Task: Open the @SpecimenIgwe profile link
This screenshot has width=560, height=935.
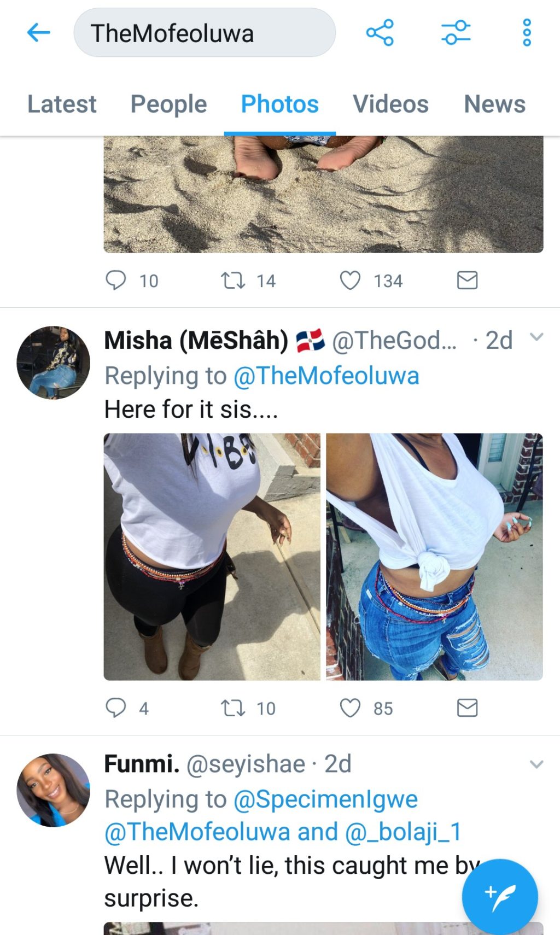Action: (325, 799)
